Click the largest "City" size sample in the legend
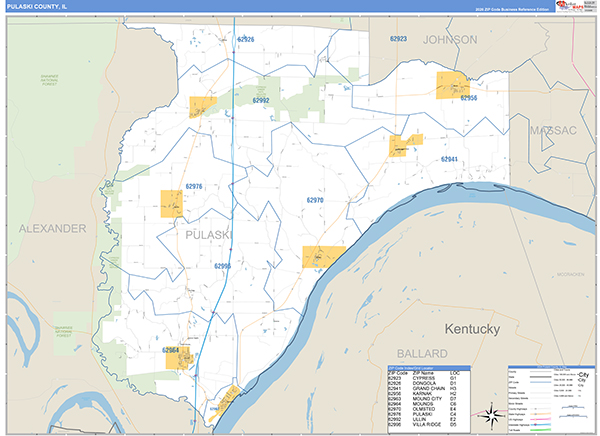600x436 pixels. [x=584, y=375]
